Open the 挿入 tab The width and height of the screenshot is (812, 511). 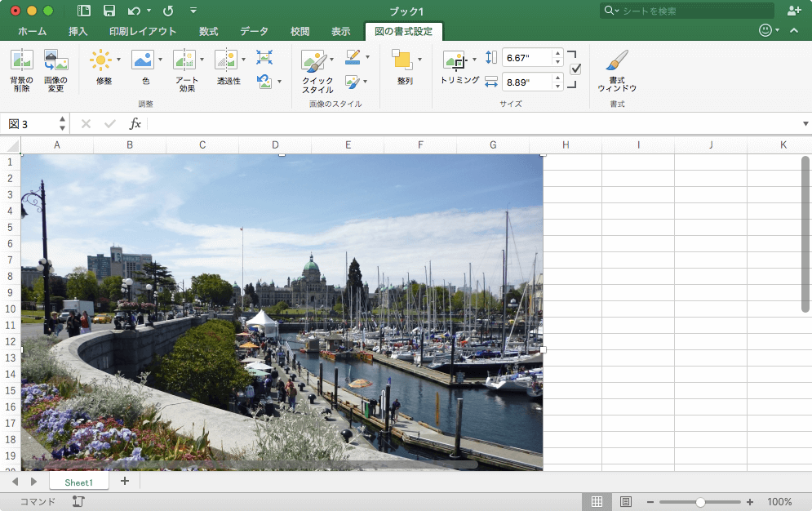[x=78, y=32]
